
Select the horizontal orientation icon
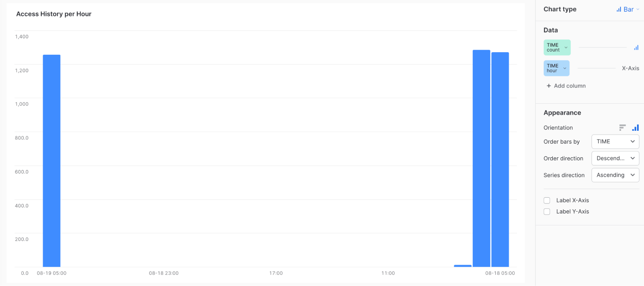pos(622,128)
